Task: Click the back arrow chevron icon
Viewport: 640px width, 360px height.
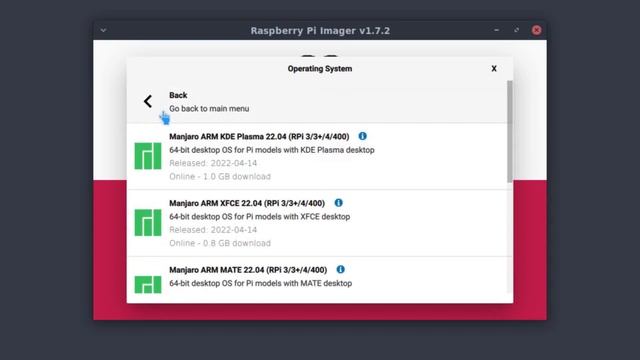Action: (x=148, y=101)
